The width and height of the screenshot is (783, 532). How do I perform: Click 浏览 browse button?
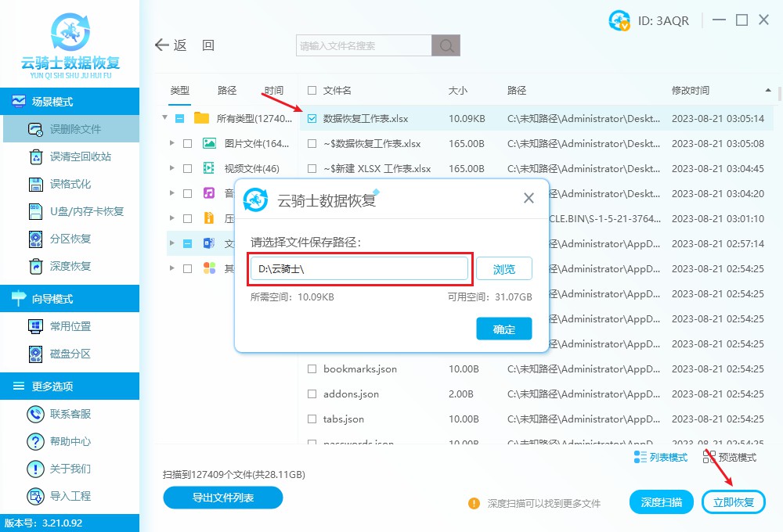pyautogui.click(x=503, y=269)
